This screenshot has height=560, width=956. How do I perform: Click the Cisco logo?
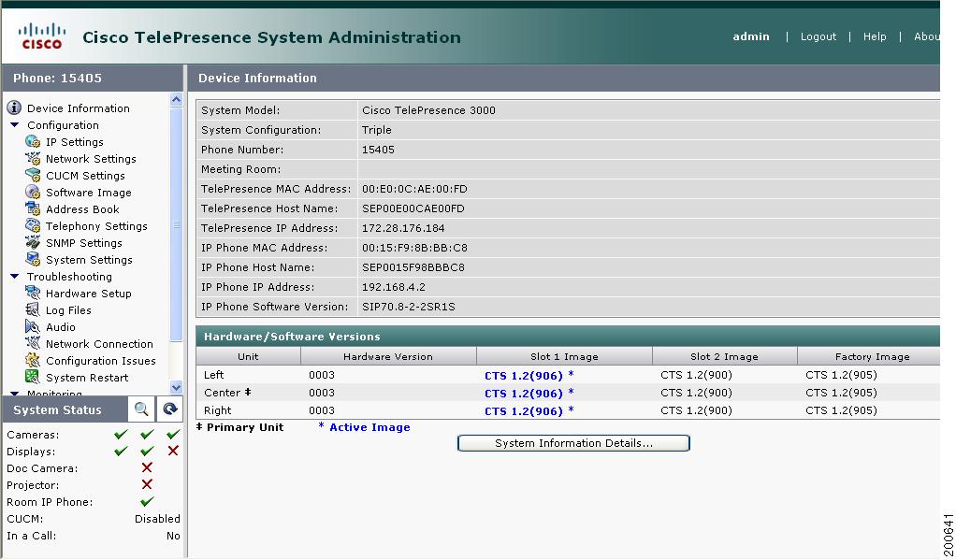coord(41,36)
